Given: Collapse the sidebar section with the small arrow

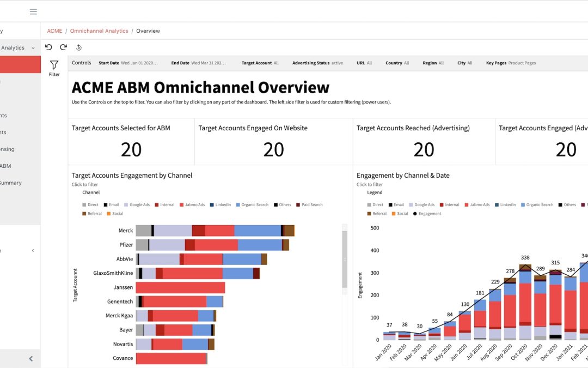Looking at the screenshot, I should (x=33, y=250).
